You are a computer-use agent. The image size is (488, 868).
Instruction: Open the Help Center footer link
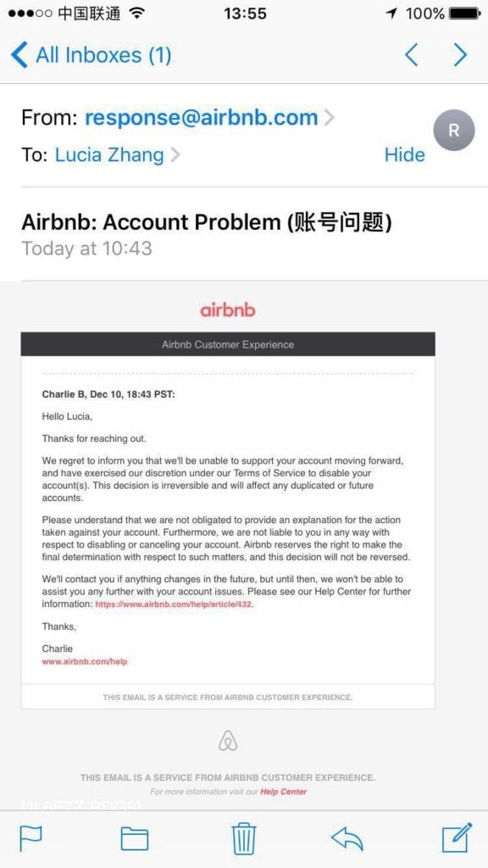pos(283,792)
